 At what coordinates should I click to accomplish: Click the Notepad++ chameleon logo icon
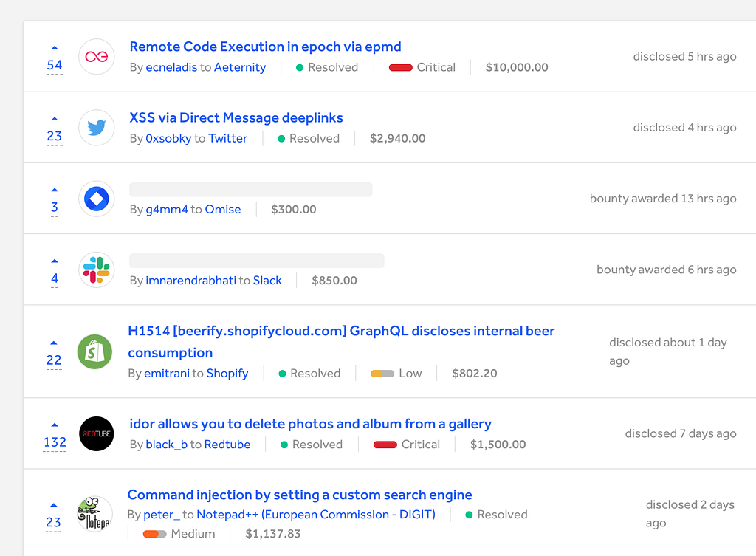pos(94,514)
